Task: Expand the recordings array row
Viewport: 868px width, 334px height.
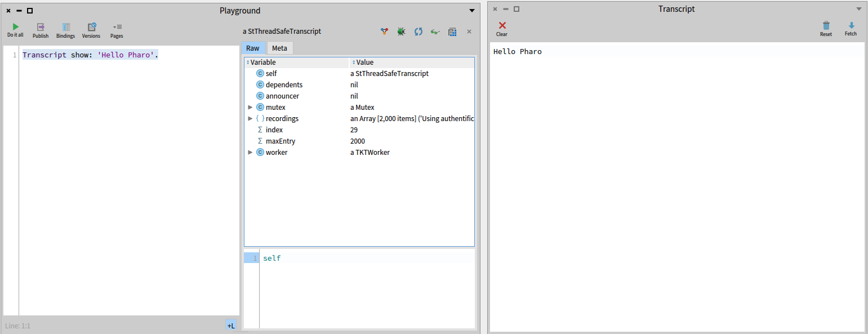Action: pyautogui.click(x=250, y=119)
